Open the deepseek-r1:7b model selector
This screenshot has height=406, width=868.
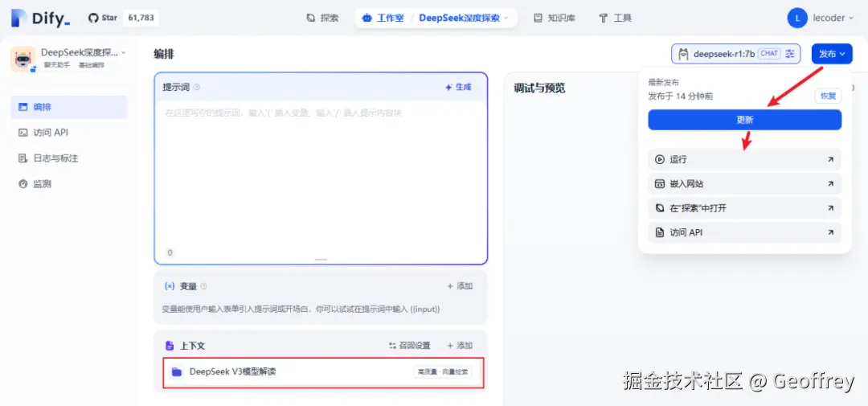click(x=735, y=54)
